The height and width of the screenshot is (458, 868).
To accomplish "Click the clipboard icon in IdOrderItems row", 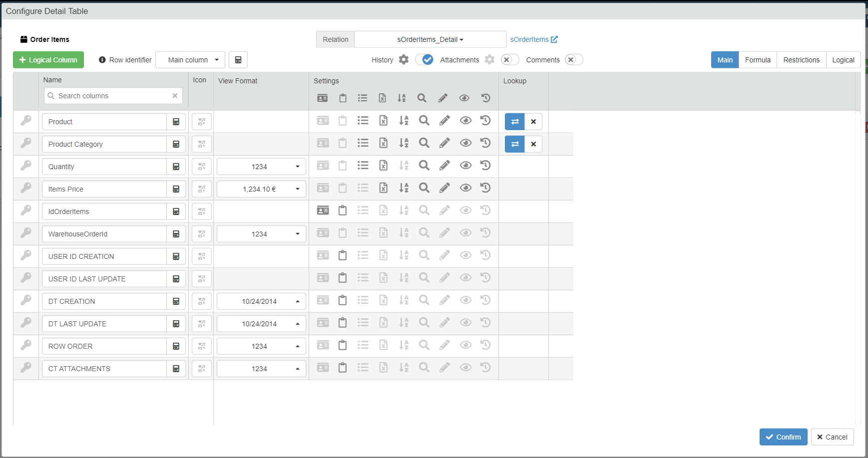I will click(343, 211).
